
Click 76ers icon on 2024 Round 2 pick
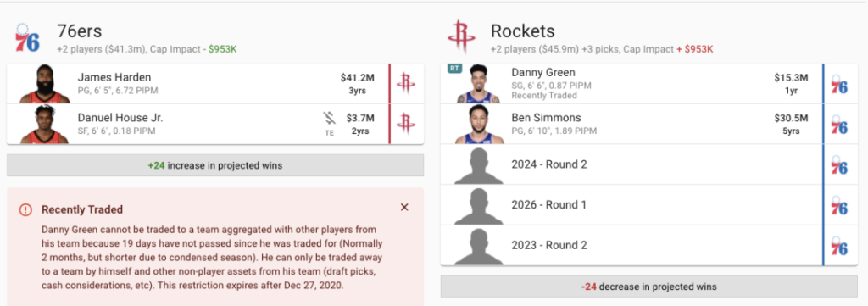839,164
